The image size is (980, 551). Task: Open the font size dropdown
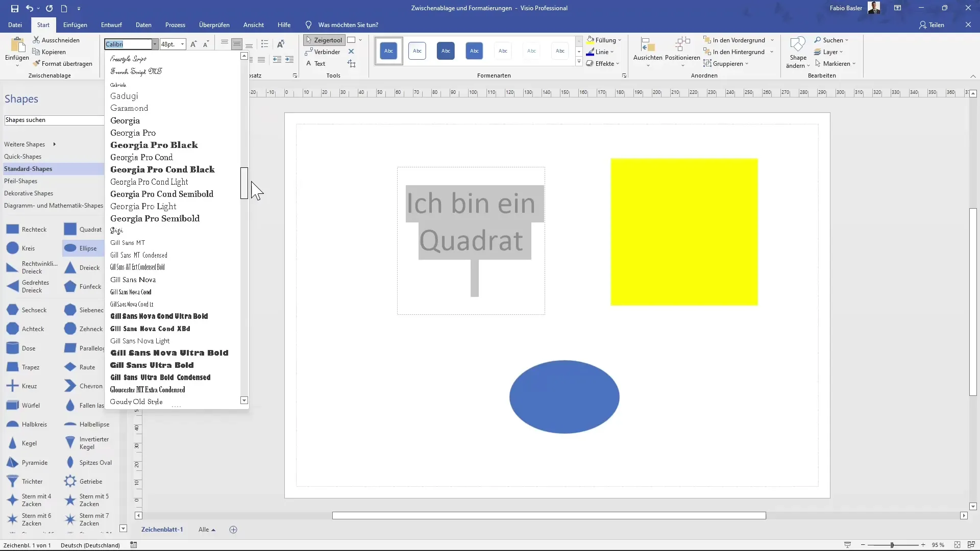tap(182, 44)
